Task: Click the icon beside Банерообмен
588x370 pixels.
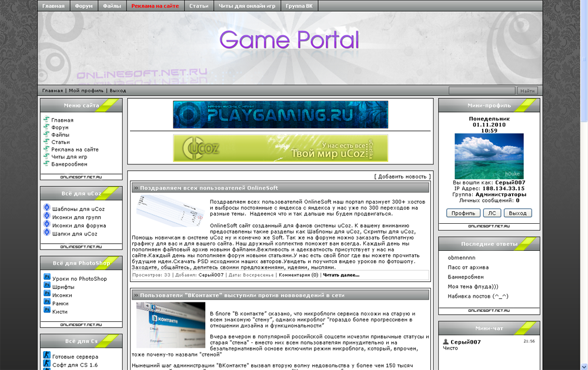Action: (46, 164)
